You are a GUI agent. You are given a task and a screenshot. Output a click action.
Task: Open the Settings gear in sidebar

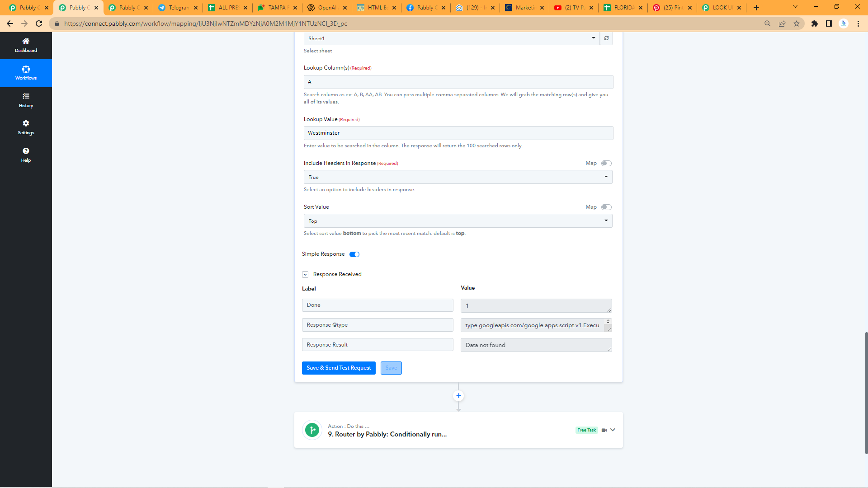(x=26, y=123)
